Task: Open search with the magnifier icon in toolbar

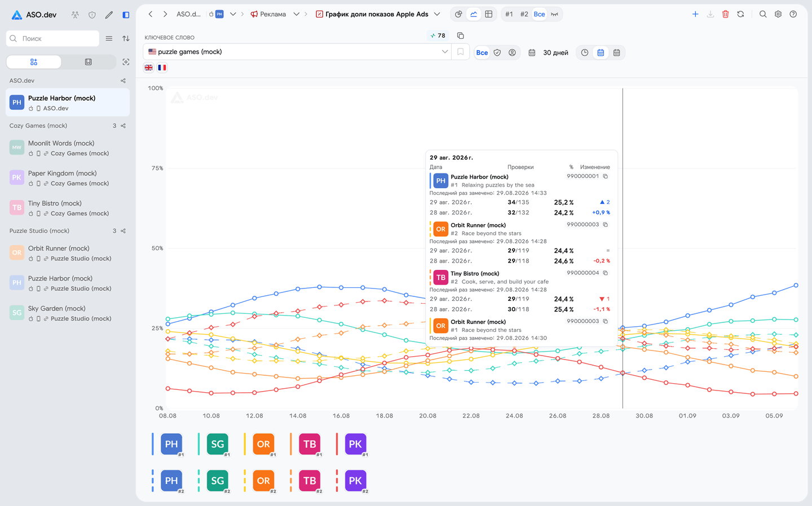Action: (x=763, y=14)
